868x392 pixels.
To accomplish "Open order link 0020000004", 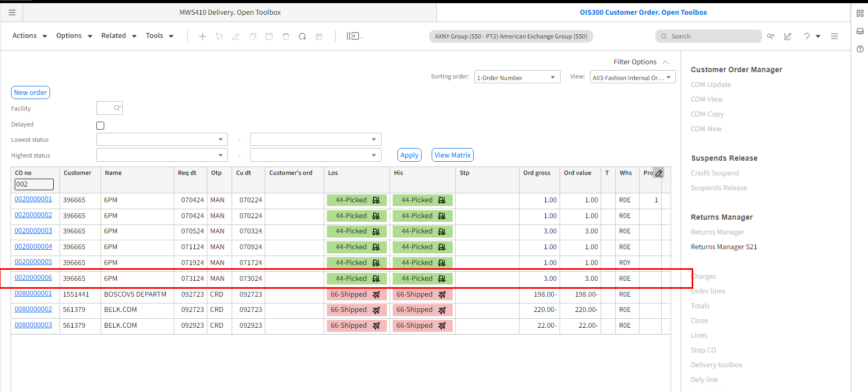I will coord(33,247).
